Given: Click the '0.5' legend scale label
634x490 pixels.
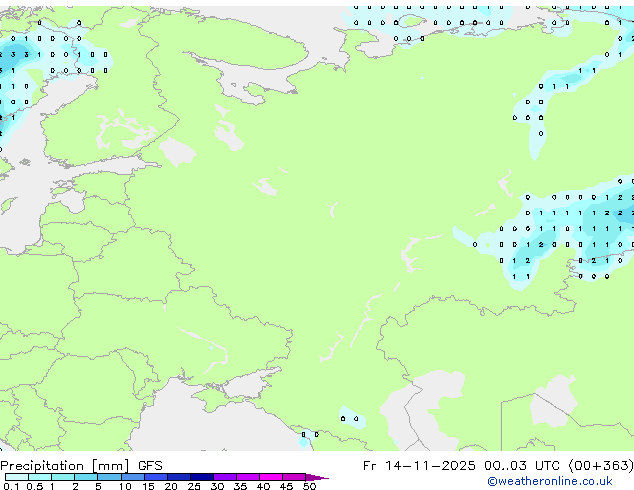Looking at the screenshot, I should (35, 486).
